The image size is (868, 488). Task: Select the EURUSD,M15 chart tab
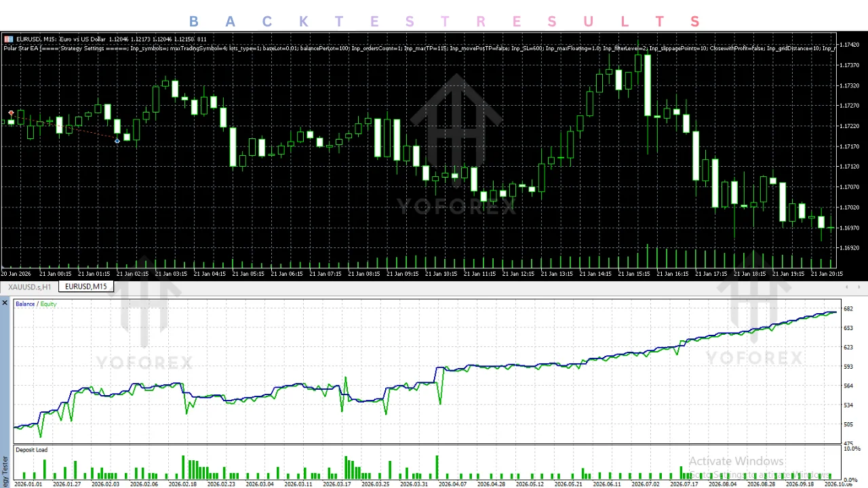pos(86,287)
